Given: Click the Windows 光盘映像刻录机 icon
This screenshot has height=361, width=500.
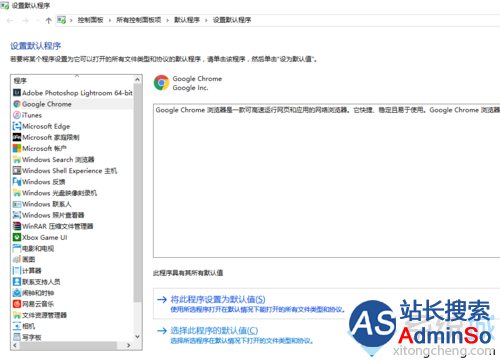Looking at the screenshot, I should tap(17, 193).
